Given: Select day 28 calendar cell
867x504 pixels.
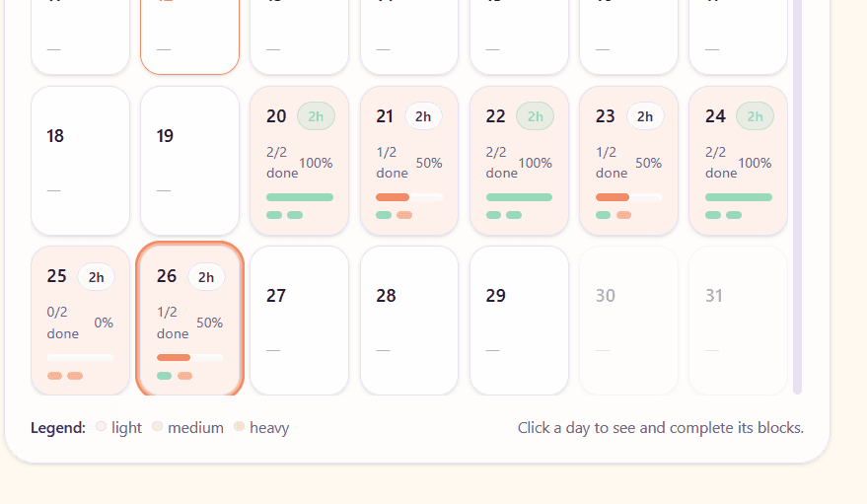Looking at the screenshot, I should 409,321.
